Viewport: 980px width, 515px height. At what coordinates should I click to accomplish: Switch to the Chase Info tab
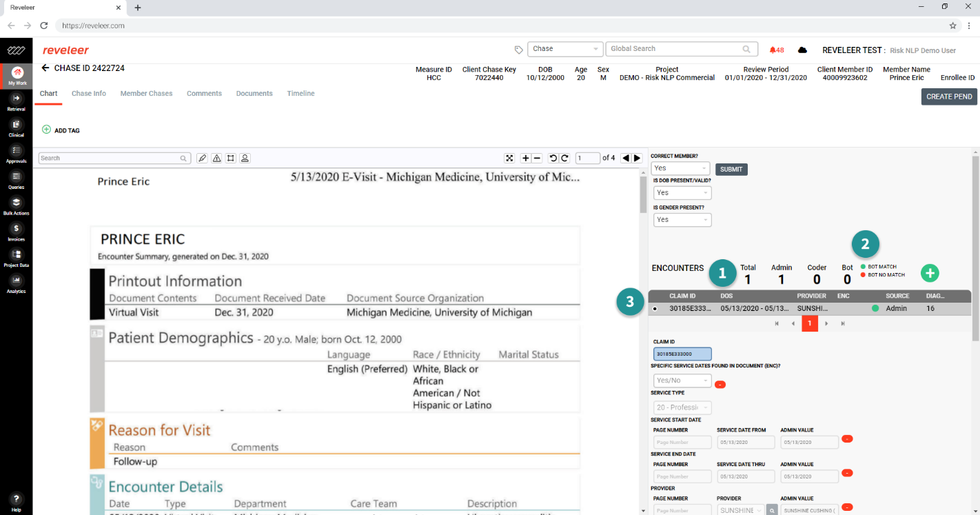click(89, 93)
